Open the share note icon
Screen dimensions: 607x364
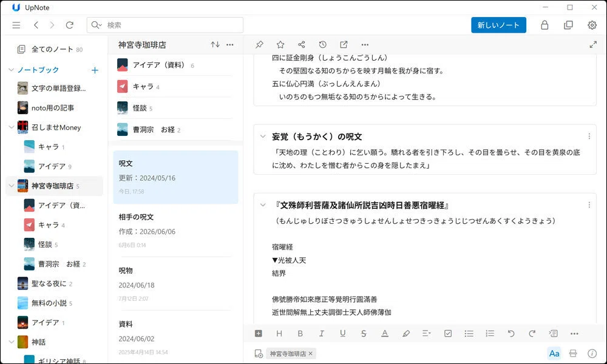click(x=302, y=44)
